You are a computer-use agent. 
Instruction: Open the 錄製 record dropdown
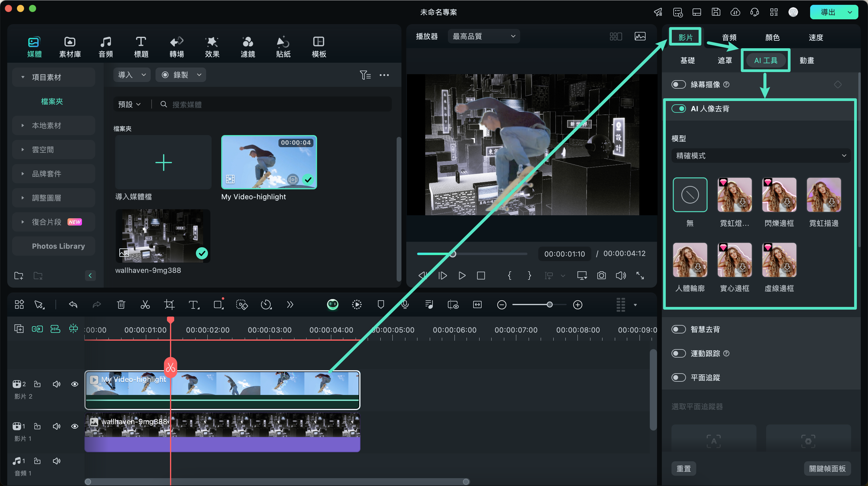coord(181,75)
